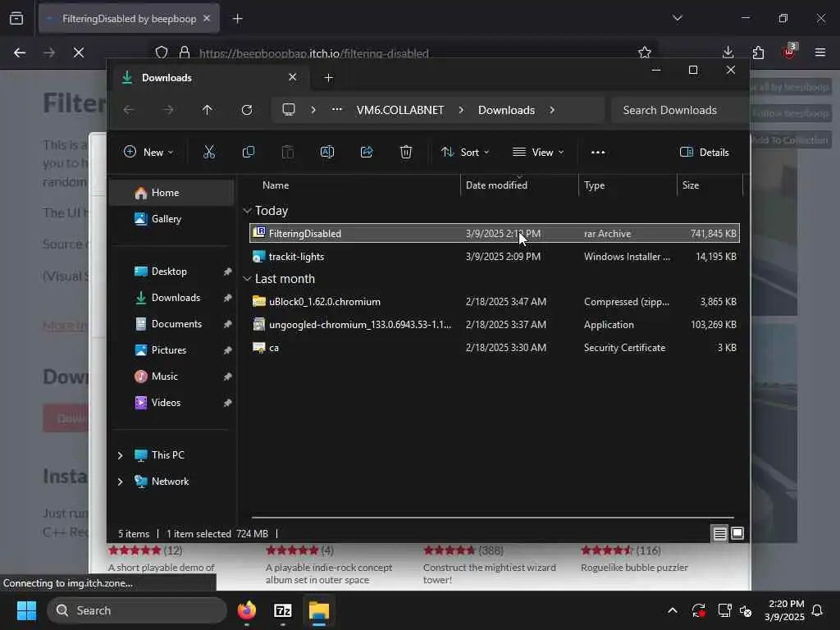Open the uBlock Origin extension icon in Firefox
Viewport: 840px width, 630px height.
789,52
